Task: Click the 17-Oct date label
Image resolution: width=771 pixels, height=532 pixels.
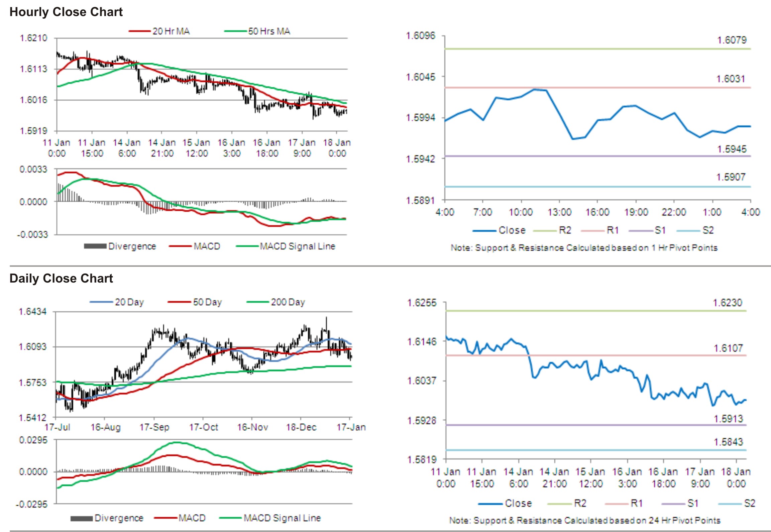Action: (203, 427)
